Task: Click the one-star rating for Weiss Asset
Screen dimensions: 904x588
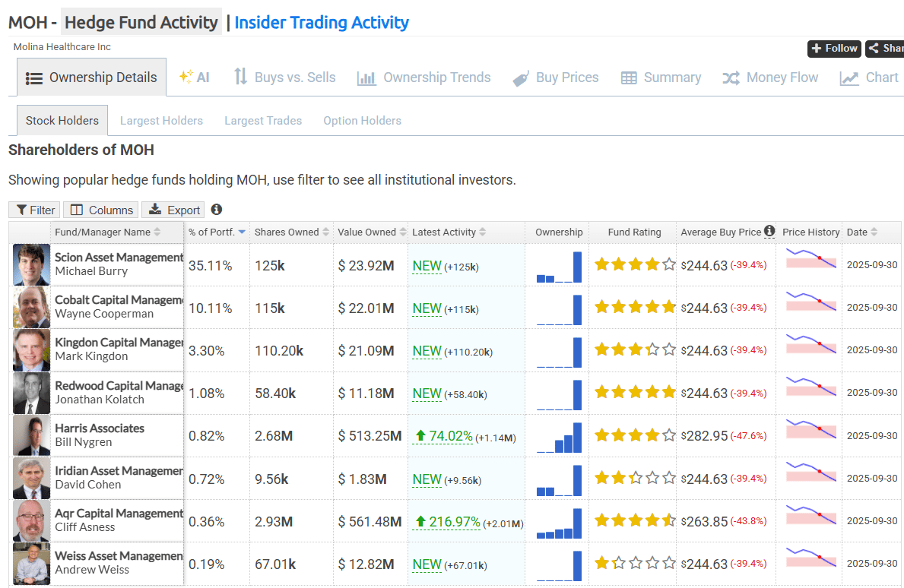Action: coord(635,563)
